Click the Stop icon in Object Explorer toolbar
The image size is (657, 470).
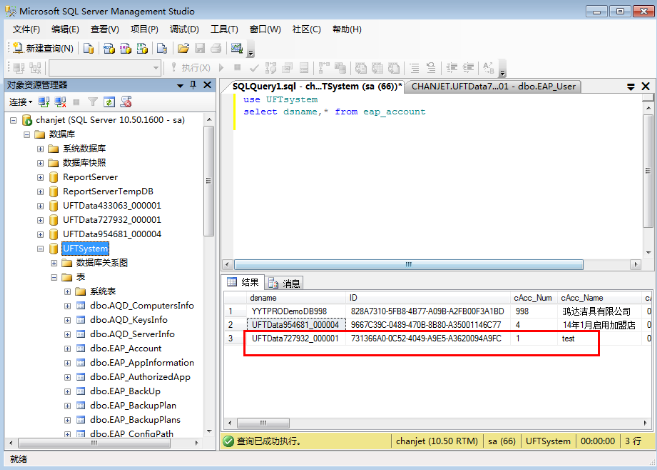click(76, 102)
